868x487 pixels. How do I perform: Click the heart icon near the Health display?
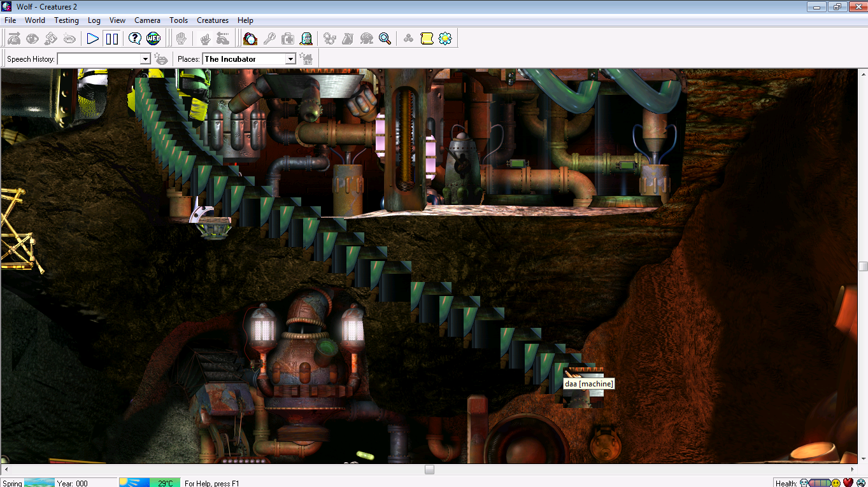click(848, 483)
